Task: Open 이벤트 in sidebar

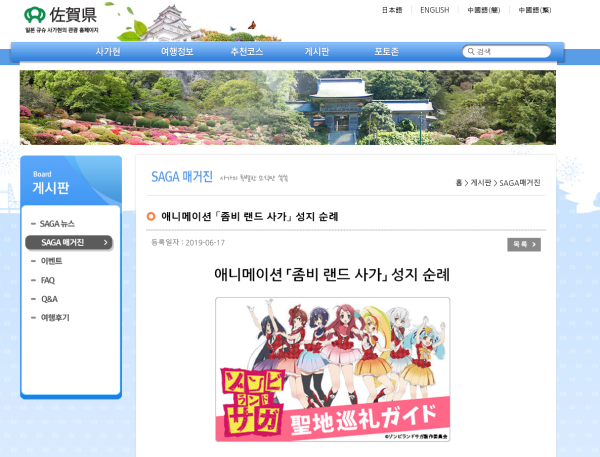Action: [51, 261]
